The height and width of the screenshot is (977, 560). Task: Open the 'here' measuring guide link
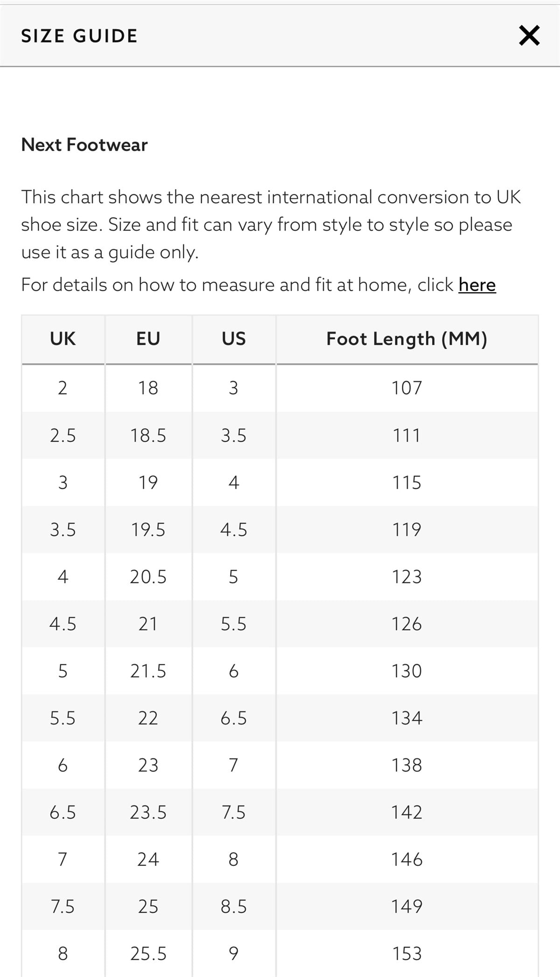[x=477, y=285]
